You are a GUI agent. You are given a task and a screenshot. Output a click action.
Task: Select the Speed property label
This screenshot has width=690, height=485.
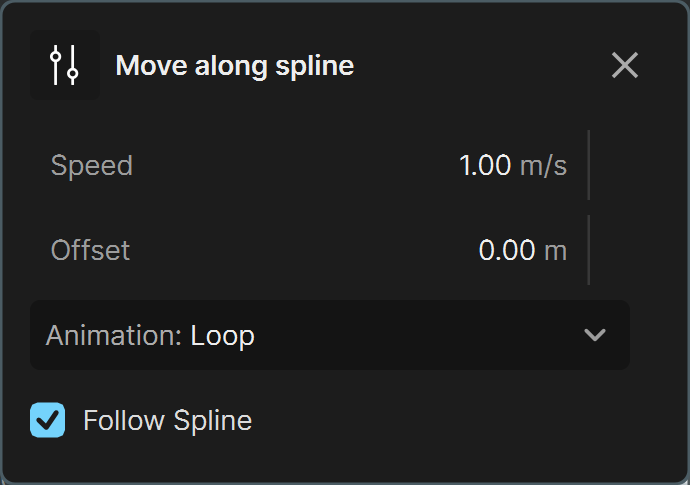tap(92, 166)
